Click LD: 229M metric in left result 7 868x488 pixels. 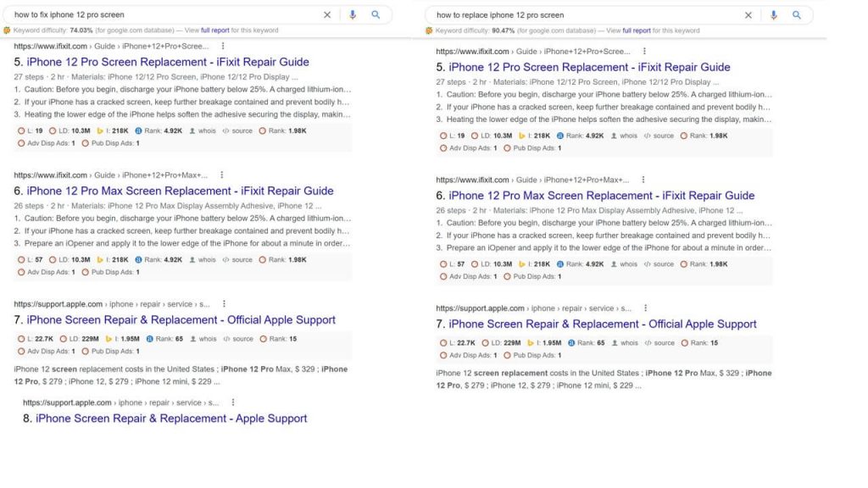(79, 339)
